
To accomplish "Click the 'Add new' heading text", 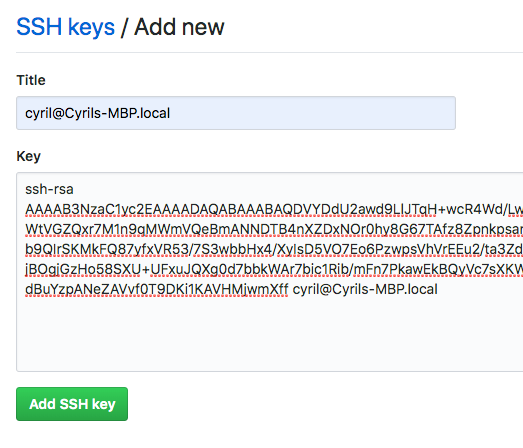I will (x=179, y=27).
